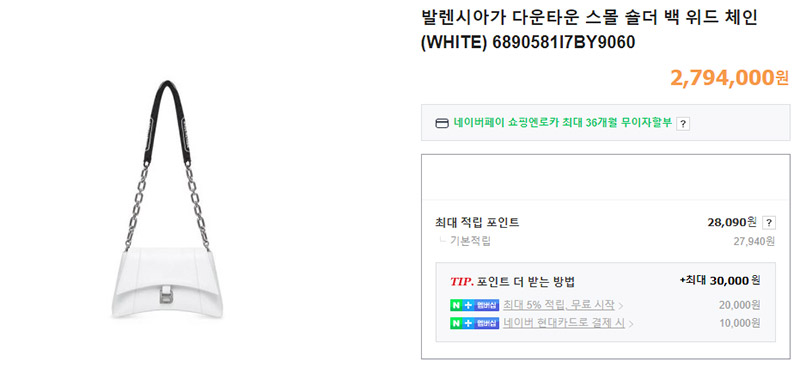Click N+ 멤버십 badge beside 최대 5% 적립
Viewport: 800px width, 374px height.
coord(474,305)
